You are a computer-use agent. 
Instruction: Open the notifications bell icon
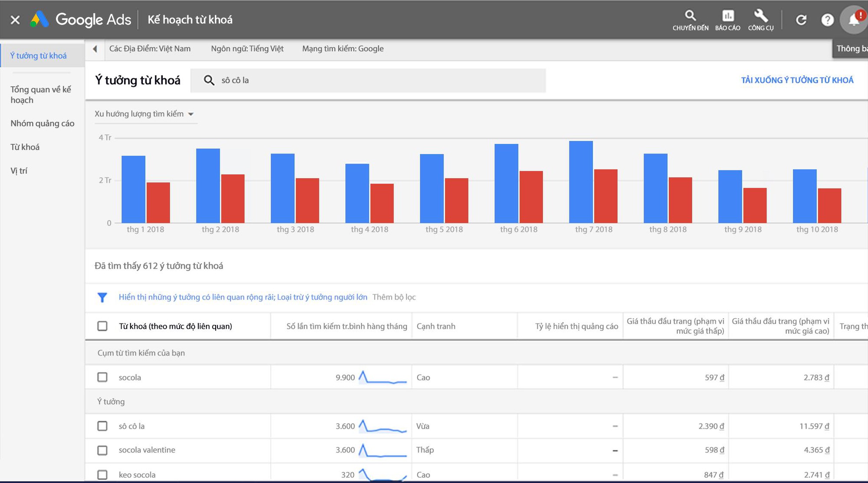[854, 20]
